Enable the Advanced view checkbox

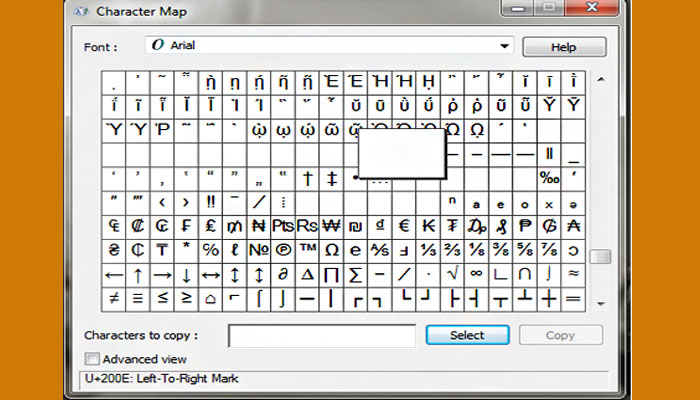93,359
